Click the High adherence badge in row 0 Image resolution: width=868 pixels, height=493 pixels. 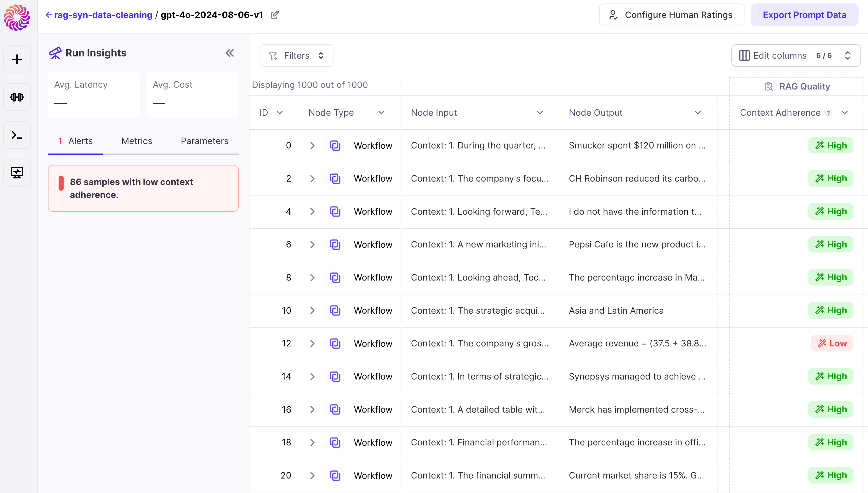pyautogui.click(x=831, y=146)
